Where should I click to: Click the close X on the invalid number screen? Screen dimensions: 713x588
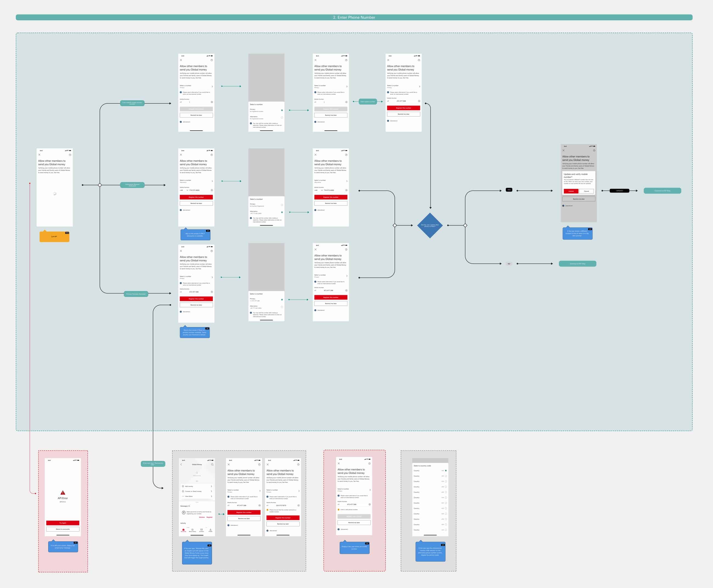339,463
